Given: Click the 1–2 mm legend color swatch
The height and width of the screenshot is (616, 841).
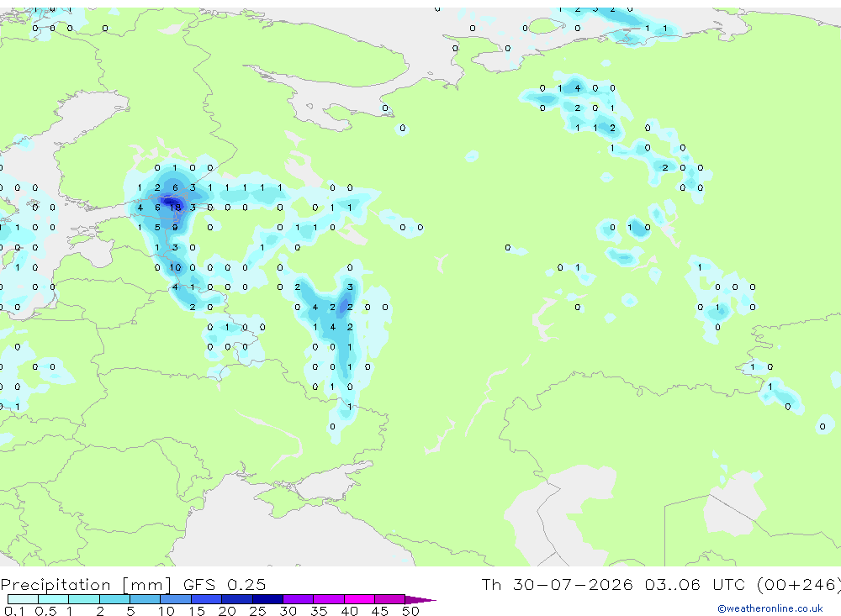Looking at the screenshot, I should [x=84, y=599].
